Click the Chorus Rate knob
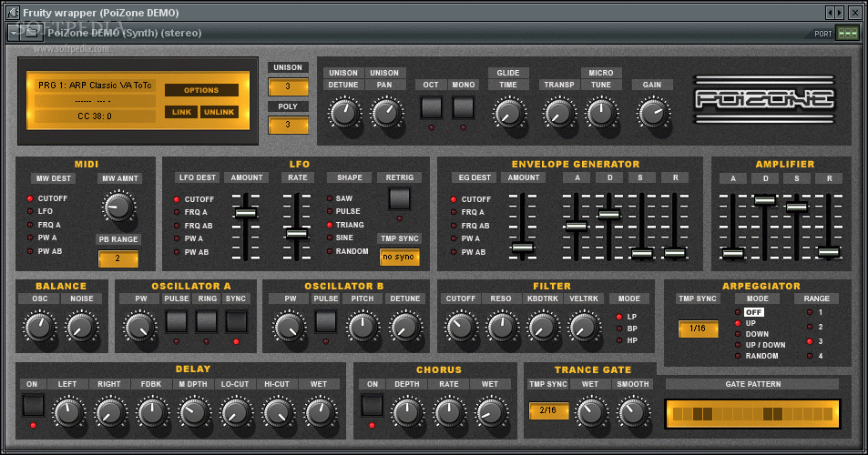This screenshot has width=868, height=455. (x=449, y=412)
